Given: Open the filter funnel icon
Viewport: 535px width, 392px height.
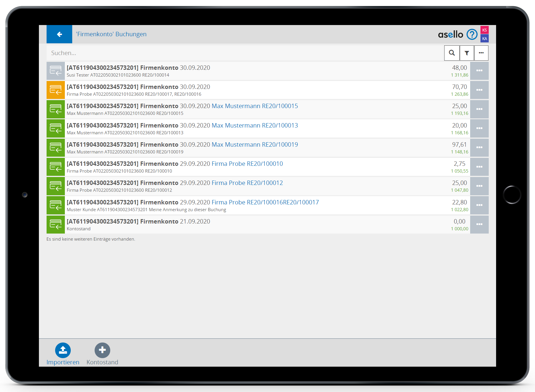Looking at the screenshot, I should 467,53.
